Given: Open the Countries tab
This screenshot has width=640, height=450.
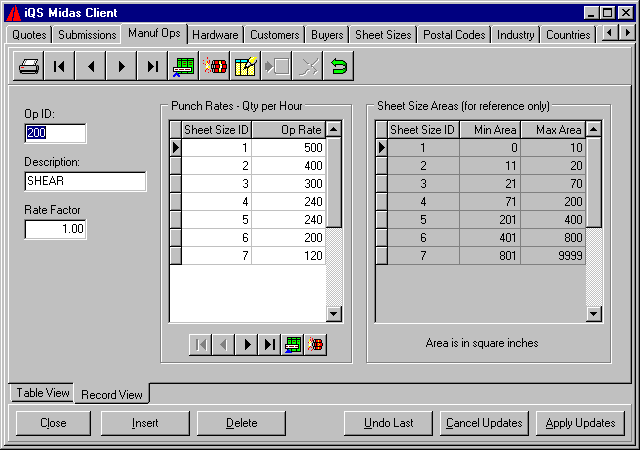Looking at the screenshot, I should click(x=568, y=35).
